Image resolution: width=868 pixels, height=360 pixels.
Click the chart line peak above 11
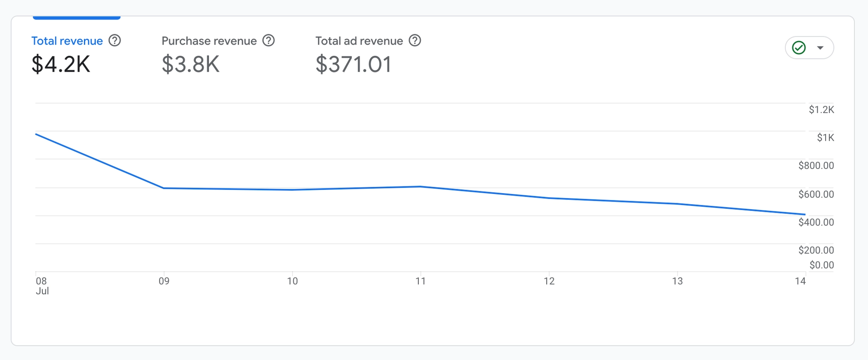420,186
